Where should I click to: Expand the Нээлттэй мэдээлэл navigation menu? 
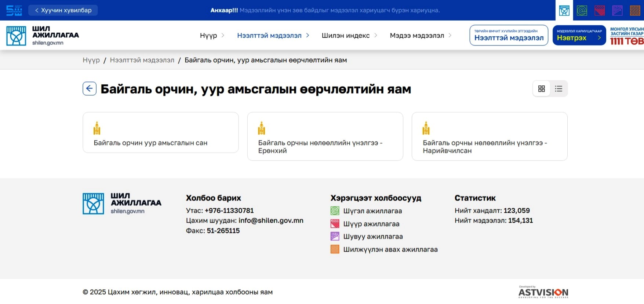click(x=273, y=36)
